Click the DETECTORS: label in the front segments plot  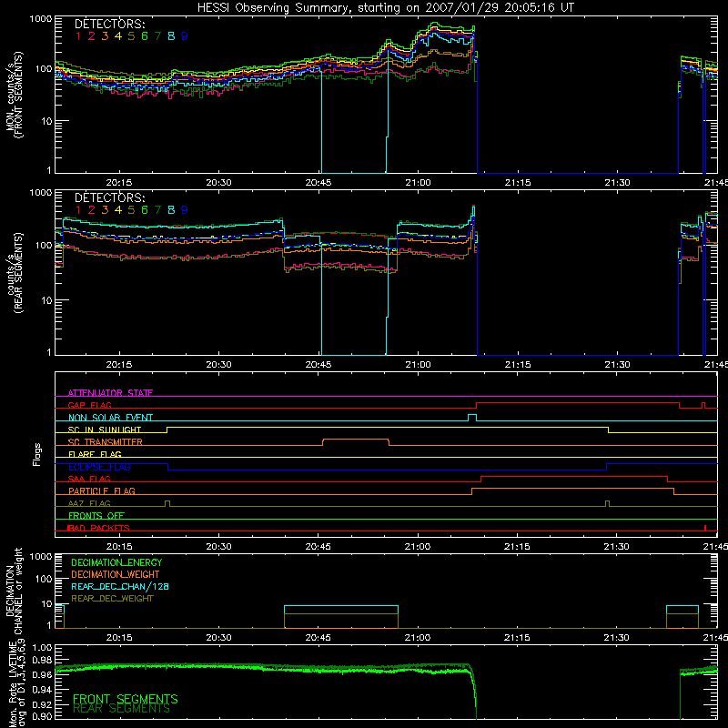[x=110, y=24]
